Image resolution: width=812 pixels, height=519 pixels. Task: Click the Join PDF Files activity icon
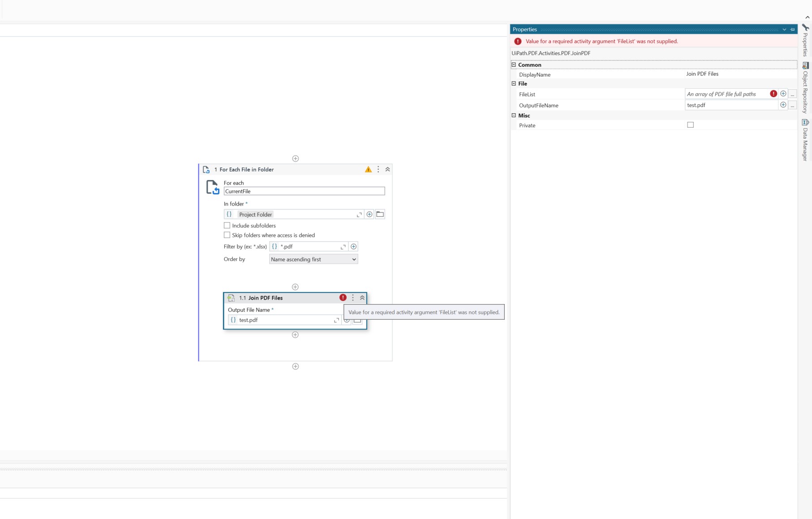[x=231, y=298]
